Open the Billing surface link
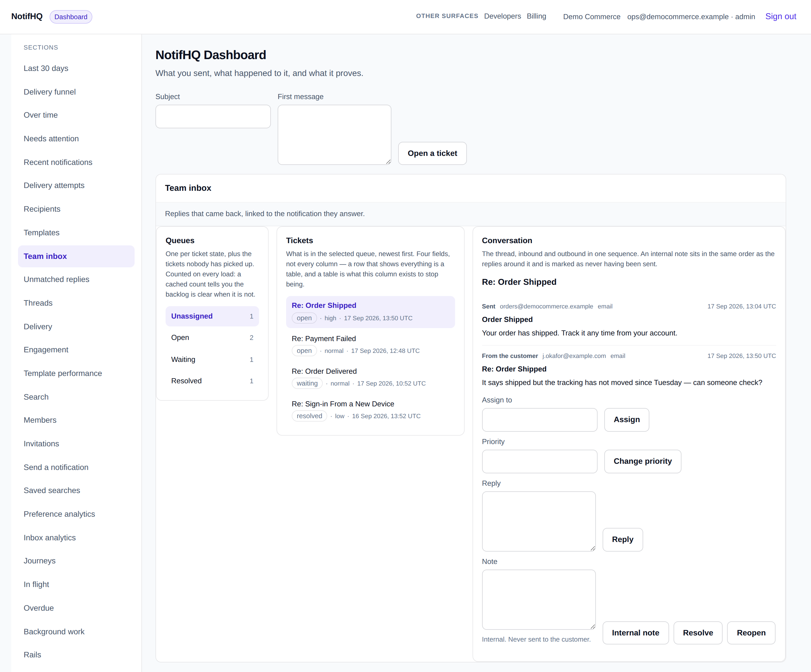 pos(536,16)
